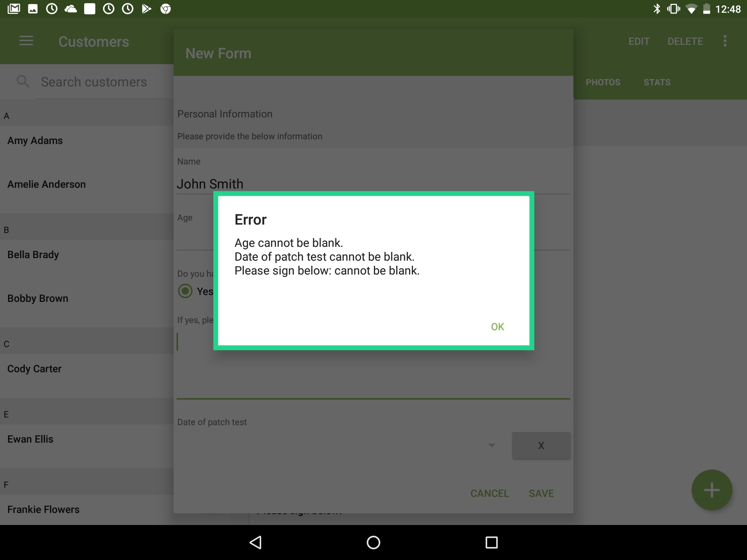Switch to the PHOTOS tab
747x560 pixels.
tap(603, 82)
